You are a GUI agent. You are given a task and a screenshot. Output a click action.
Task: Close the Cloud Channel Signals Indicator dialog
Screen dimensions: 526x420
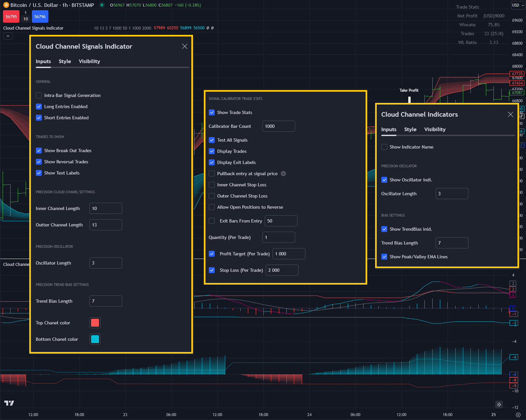185,46
